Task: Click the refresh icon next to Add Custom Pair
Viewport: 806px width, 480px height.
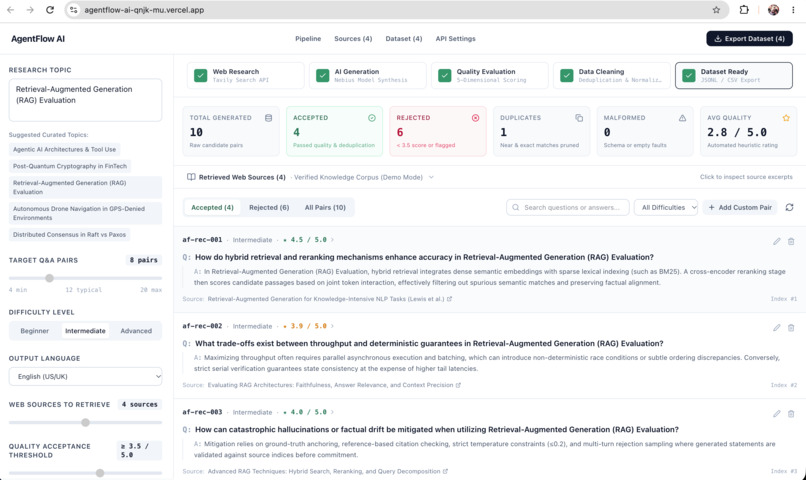Action: click(x=790, y=207)
